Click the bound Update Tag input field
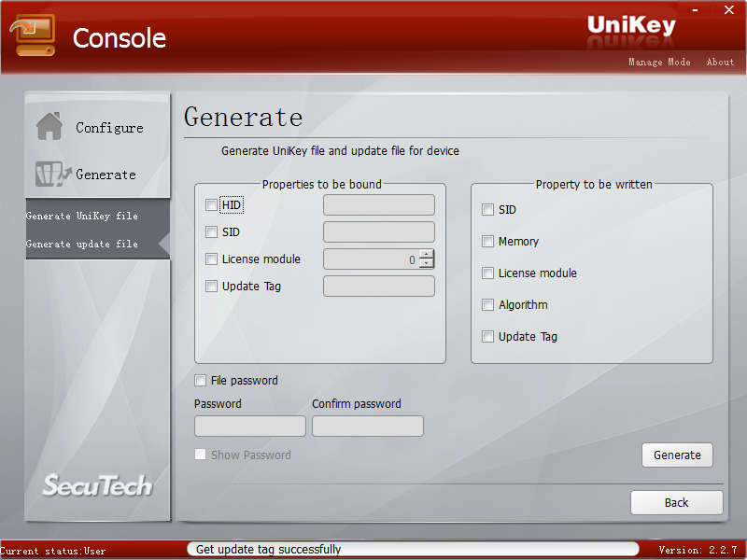Viewport: 747px width, 560px height. click(379, 287)
